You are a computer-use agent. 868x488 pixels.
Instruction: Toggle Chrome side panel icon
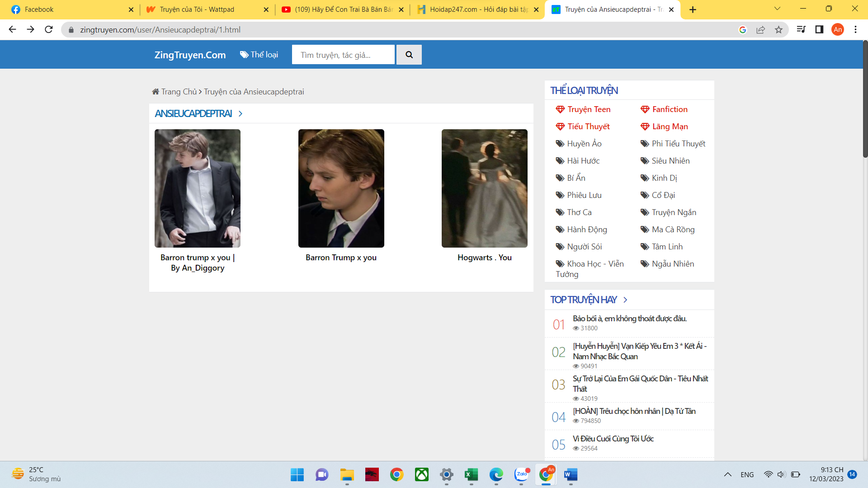(x=819, y=29)
